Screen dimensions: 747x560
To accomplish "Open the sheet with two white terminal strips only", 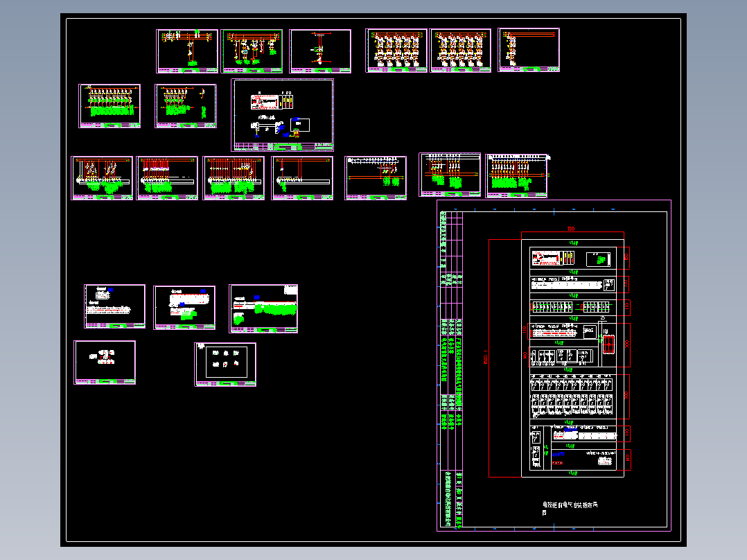I will 115,306.
